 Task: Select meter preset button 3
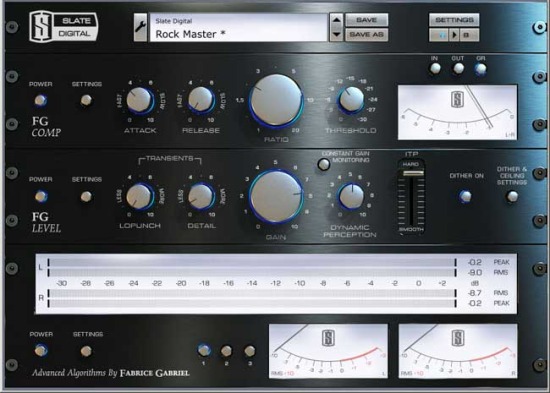pyautogui.click(x=250, y=351)
